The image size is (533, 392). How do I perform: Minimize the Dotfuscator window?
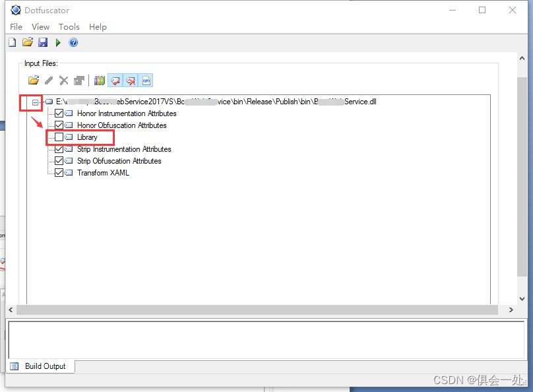[x=453, y=10]
